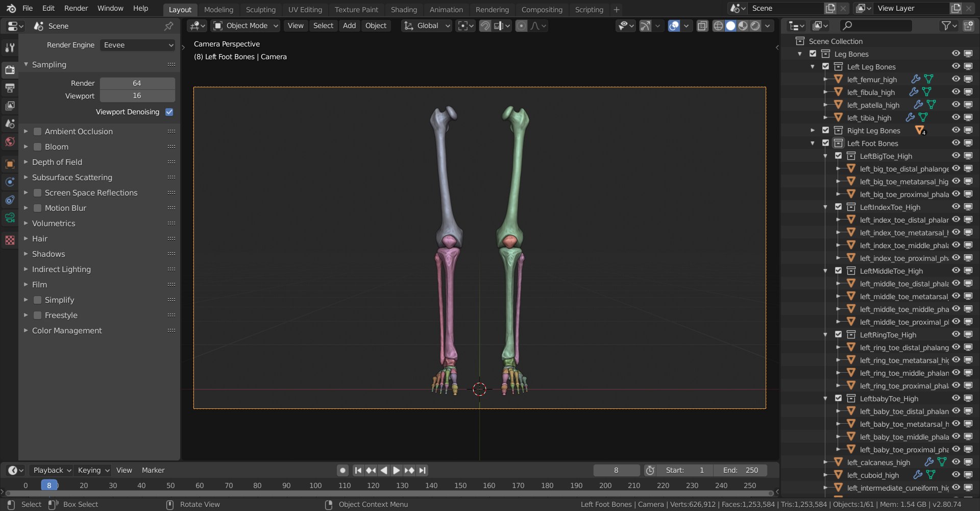Pin the properties editor context
This screenshot has height=511, width=980.
[169, 26]
